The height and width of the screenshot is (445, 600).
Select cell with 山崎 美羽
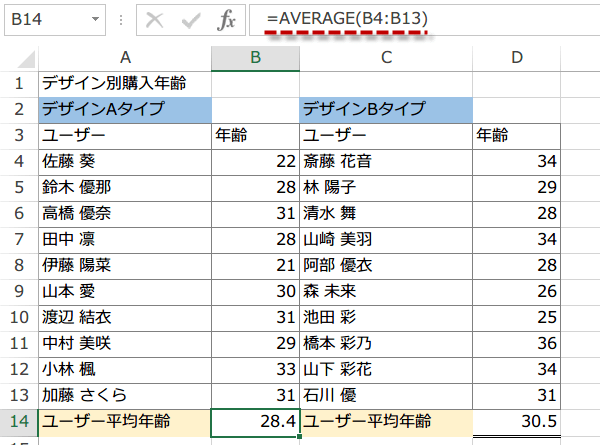386,240
